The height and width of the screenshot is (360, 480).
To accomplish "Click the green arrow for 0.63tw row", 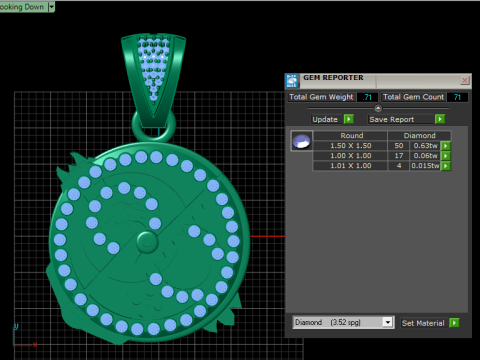I will pos(446,146).
